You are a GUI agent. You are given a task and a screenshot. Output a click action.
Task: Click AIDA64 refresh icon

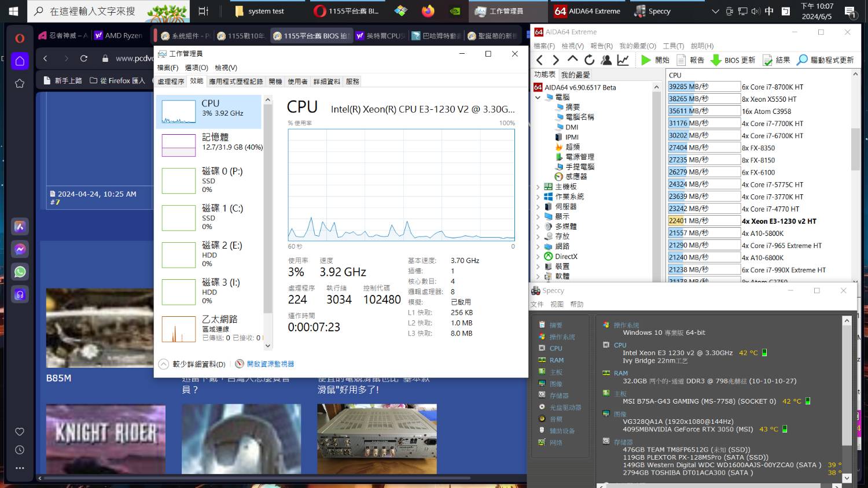tap(589, 60)
